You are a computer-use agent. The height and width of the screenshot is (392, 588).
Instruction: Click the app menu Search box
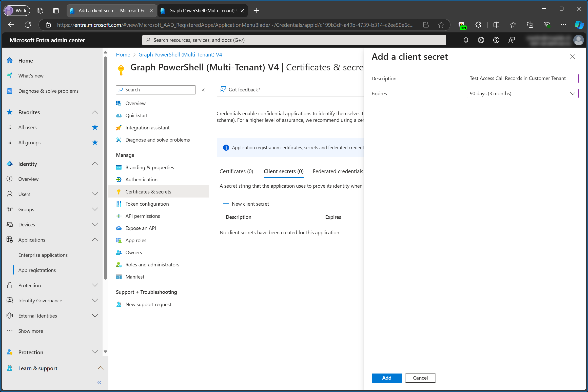coord(156,90)
